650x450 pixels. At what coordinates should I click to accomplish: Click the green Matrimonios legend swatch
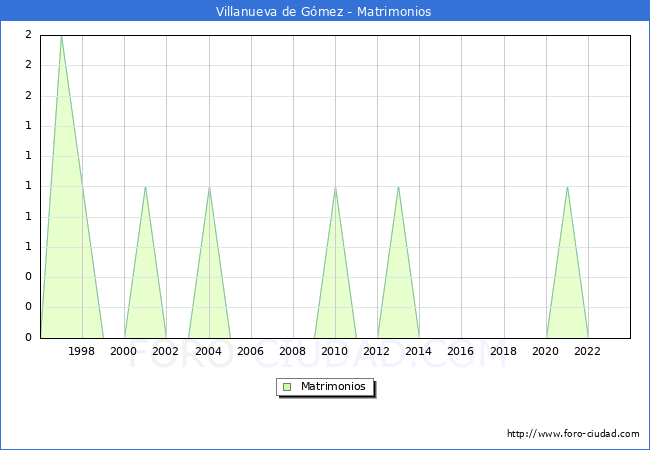pyautogui.click(x=287, y=386)
